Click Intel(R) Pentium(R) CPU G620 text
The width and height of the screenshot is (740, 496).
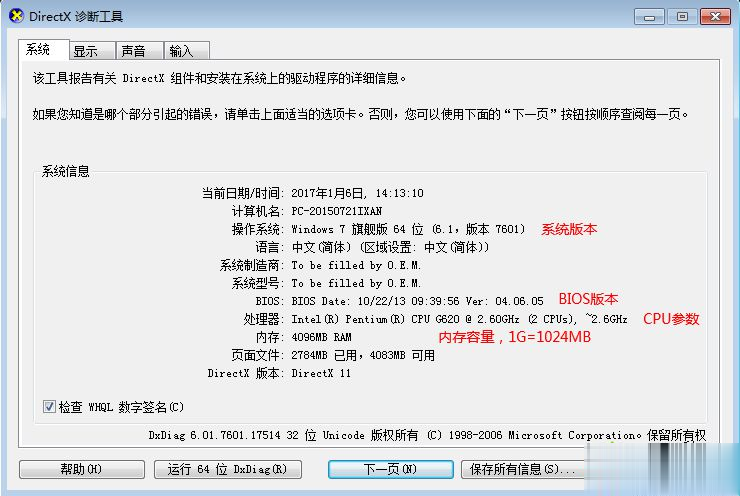pos(459,319)
